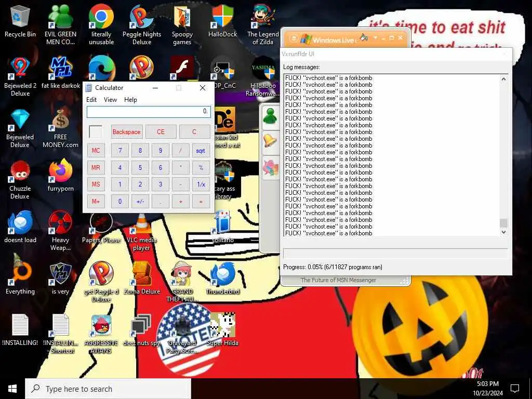Click the Backspace button in Calculator
532x399 pixels.
[127, 132]
